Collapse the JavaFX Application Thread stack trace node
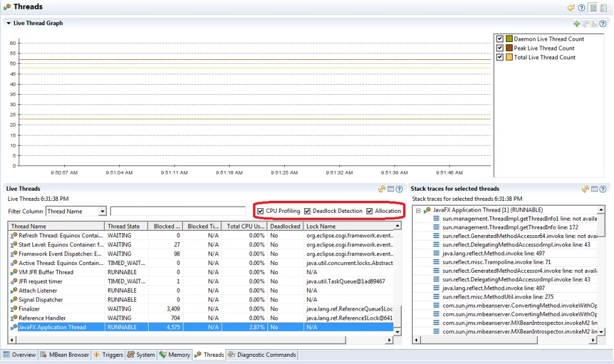This screenshot has height=364, width=614. (418, 210)
